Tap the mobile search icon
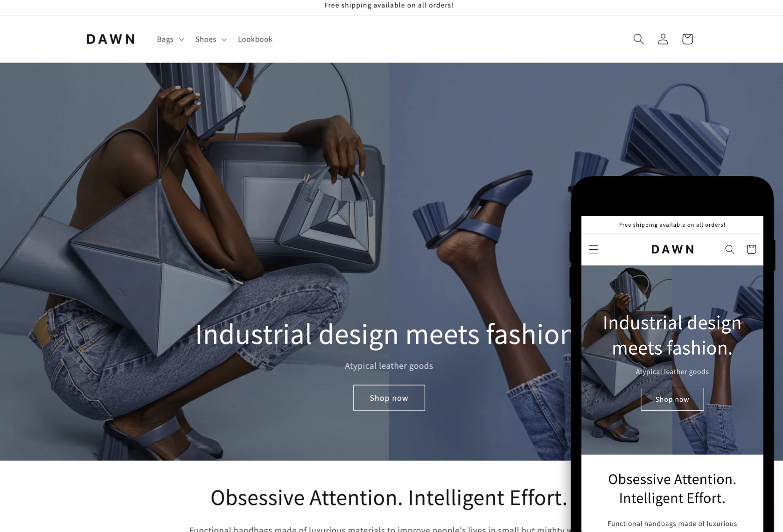This screenshot has height=532, width=783. tap(730, 249)
